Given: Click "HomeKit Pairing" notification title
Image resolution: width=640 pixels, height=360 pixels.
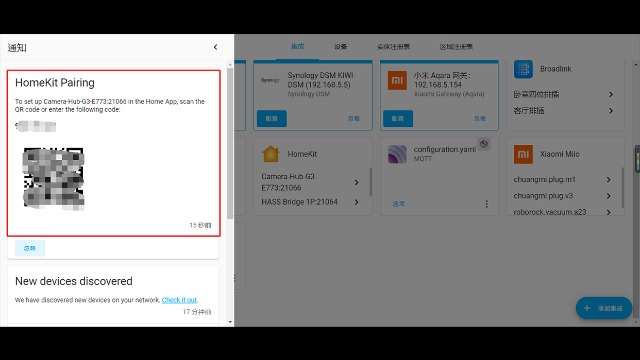Looking at the screenshot, I should (x=55, y=83).
